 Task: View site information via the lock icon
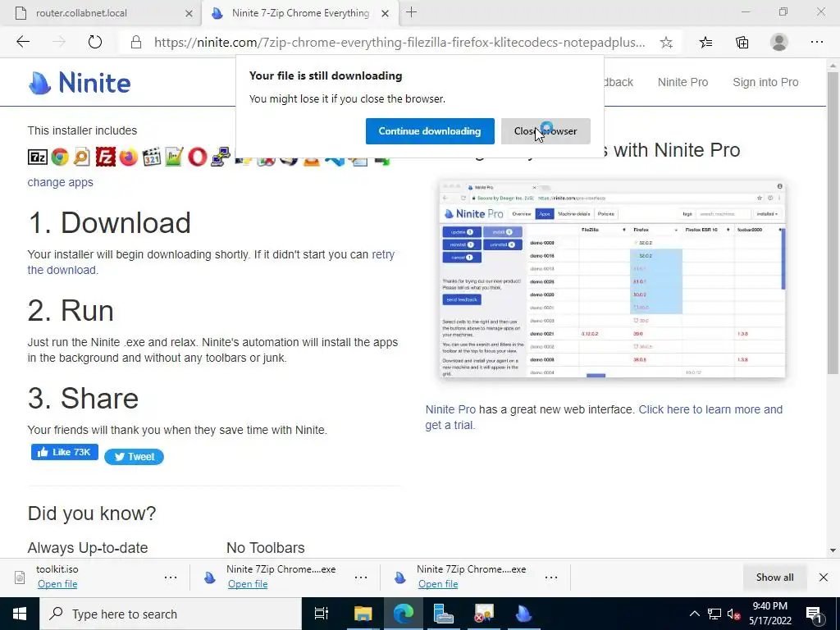coord(136,43)
